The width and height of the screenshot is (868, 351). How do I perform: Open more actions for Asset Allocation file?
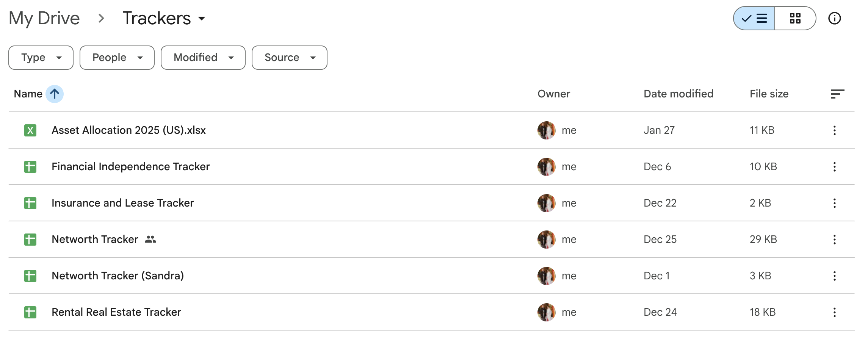click(834, 130)
